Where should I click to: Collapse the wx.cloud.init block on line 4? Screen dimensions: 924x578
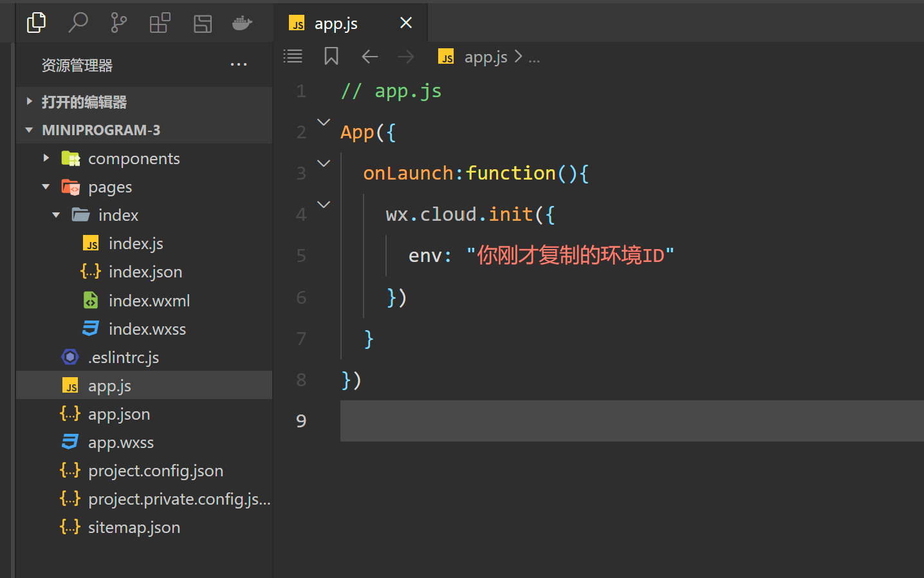323,204
